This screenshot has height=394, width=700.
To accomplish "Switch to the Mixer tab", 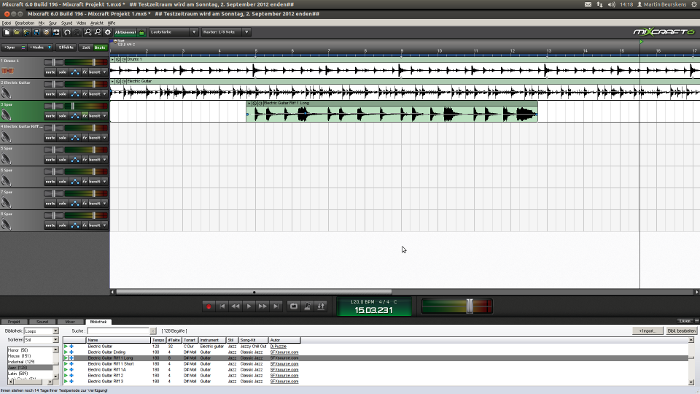I will coord(70,322).
